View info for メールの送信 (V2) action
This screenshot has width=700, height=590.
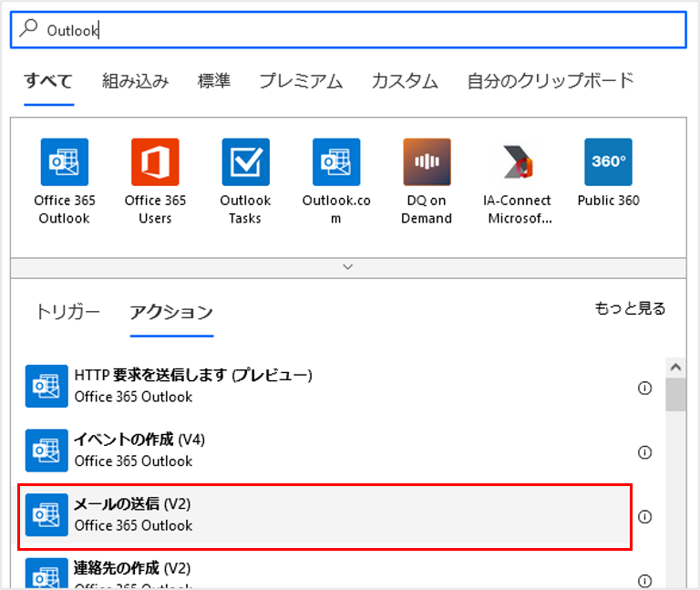click(644, 517)
